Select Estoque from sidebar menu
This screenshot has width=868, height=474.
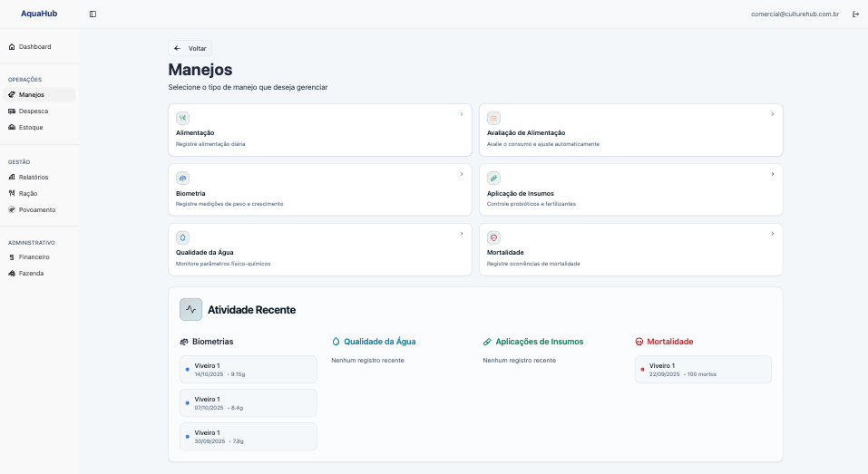coord(31,127)
